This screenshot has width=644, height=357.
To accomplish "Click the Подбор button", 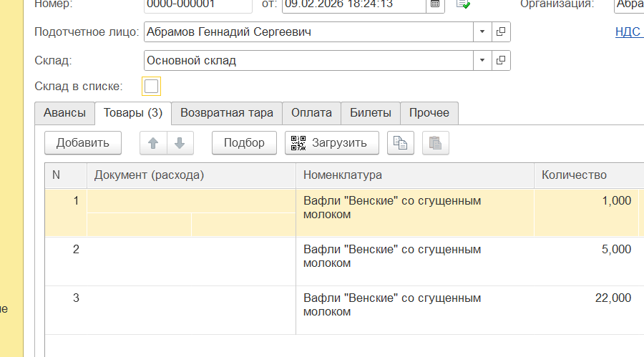I will coord(244,143).
